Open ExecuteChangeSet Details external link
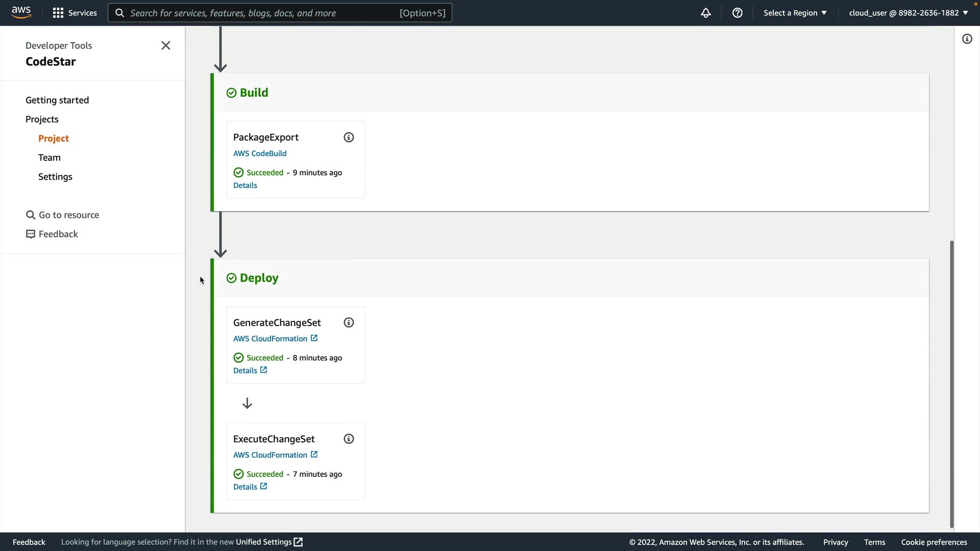The image size is (980, 551). pos(250,487)
